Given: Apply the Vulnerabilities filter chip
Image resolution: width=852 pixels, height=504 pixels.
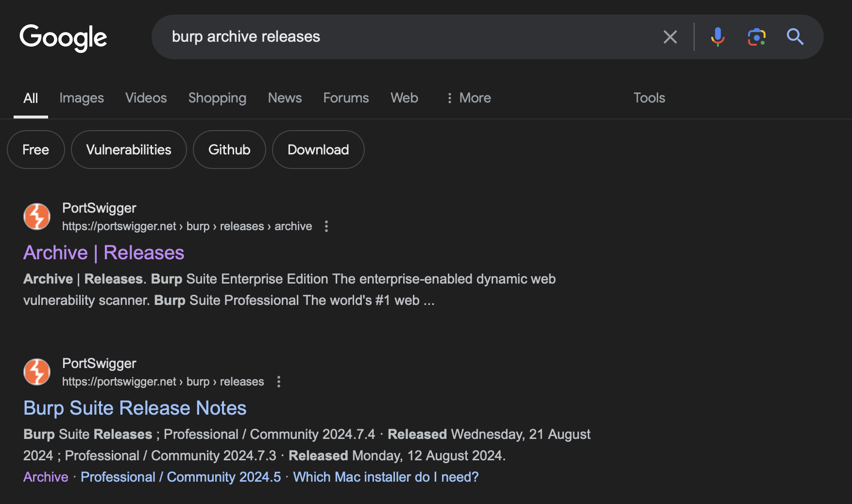Looking at the screenshot, I should 129,150.
